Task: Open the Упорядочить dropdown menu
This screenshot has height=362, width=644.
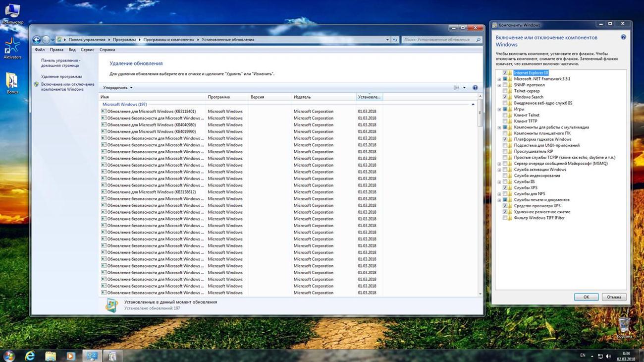Action: (x=118, y=88)
